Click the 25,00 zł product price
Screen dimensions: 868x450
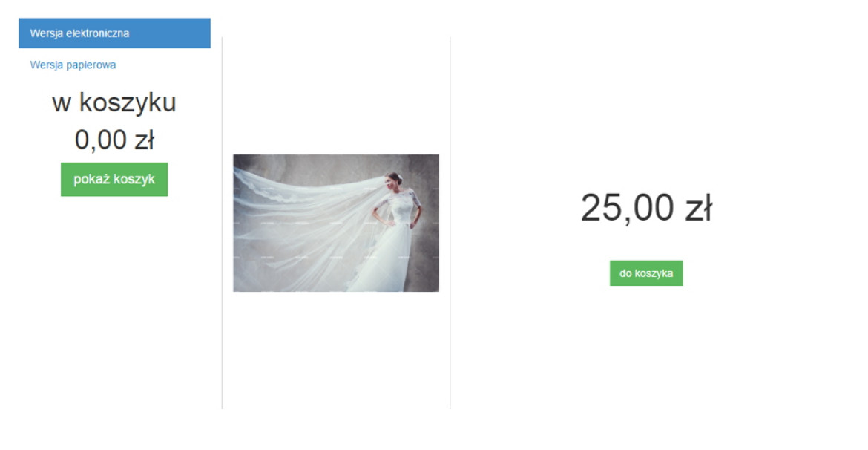tap(646, 208)
